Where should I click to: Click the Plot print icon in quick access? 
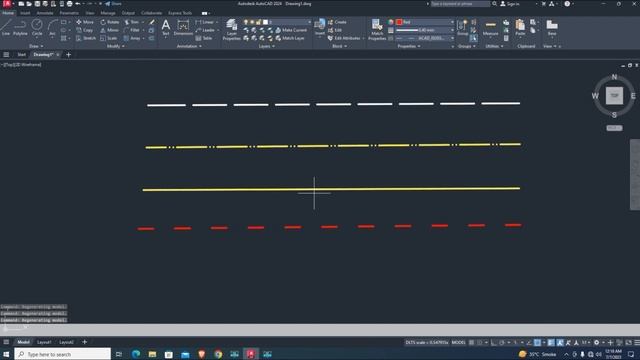pyautogui.click(x=69, y=4)
